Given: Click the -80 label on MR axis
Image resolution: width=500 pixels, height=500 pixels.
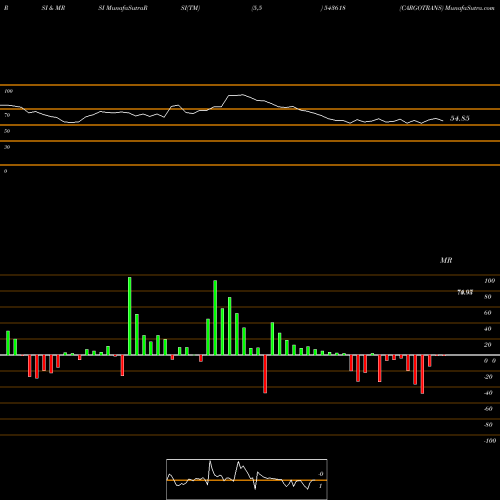Looking at the screenshot, I should (x=488, y=425).
